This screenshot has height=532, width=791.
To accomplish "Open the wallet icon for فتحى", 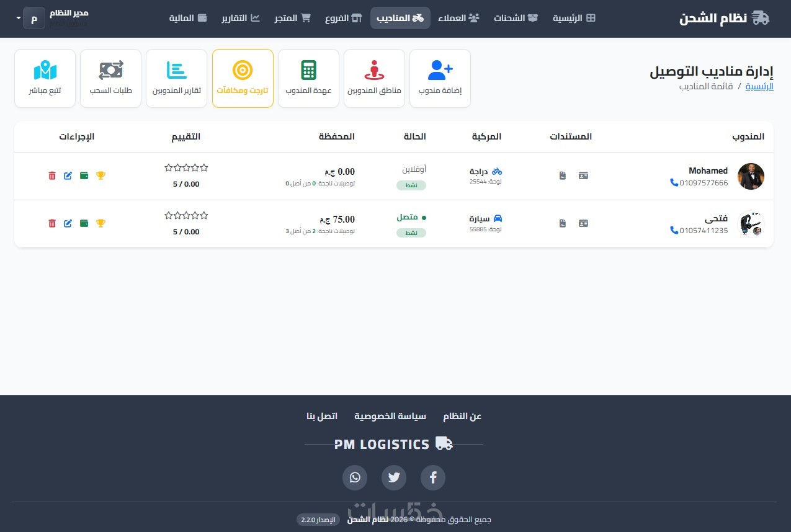I will (84, 223).
